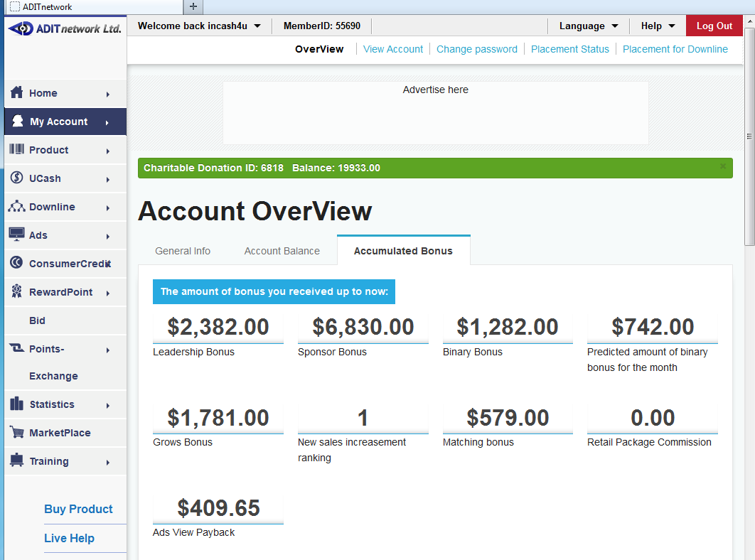Expand the Training submenu arrow
The image size is (755, 560).
(108, 463)
